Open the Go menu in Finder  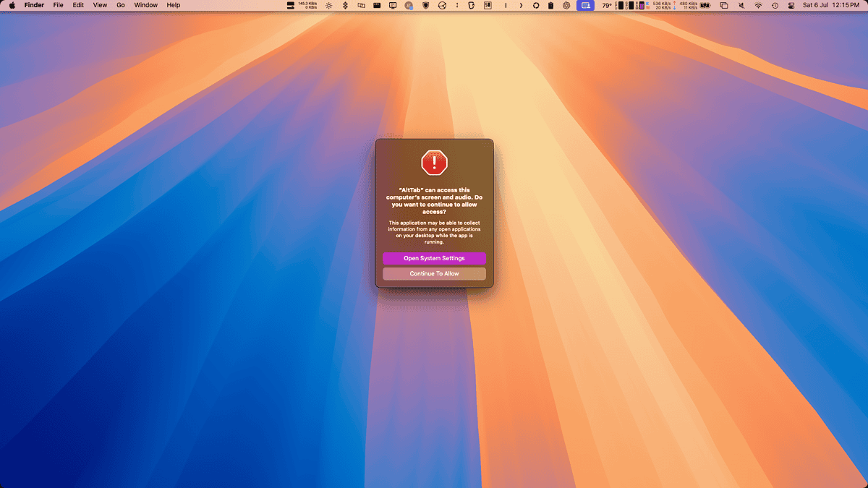[x=120, y=5]
